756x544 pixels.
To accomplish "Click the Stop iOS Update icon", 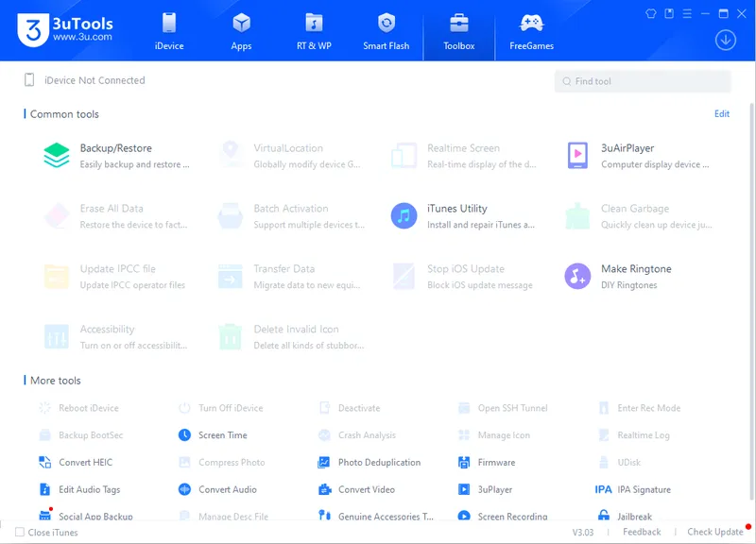I will click(x=404, y=276).
